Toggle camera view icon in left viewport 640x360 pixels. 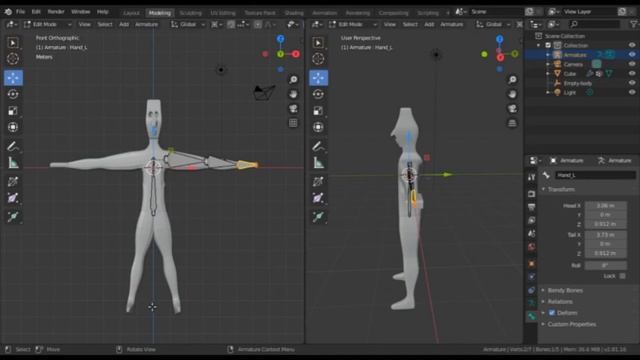click(x=293, y=109)
